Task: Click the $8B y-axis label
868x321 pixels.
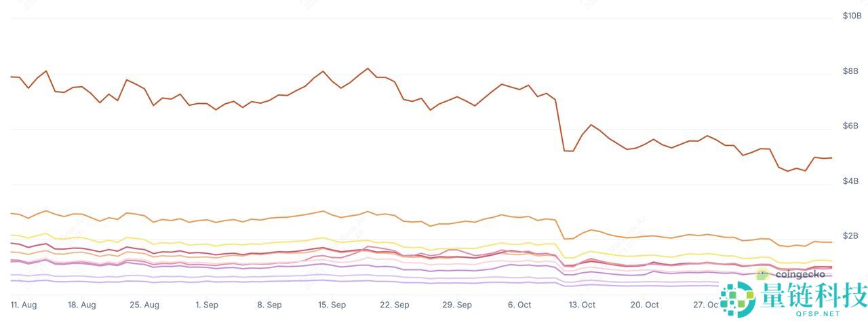Action: point(850,71)
